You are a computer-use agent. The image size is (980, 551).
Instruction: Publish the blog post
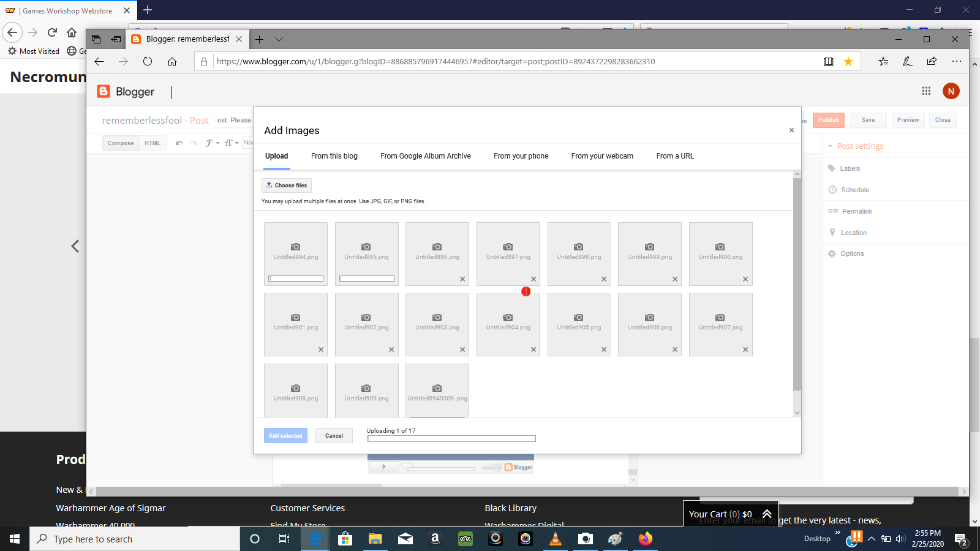click(x=828, y=120)
